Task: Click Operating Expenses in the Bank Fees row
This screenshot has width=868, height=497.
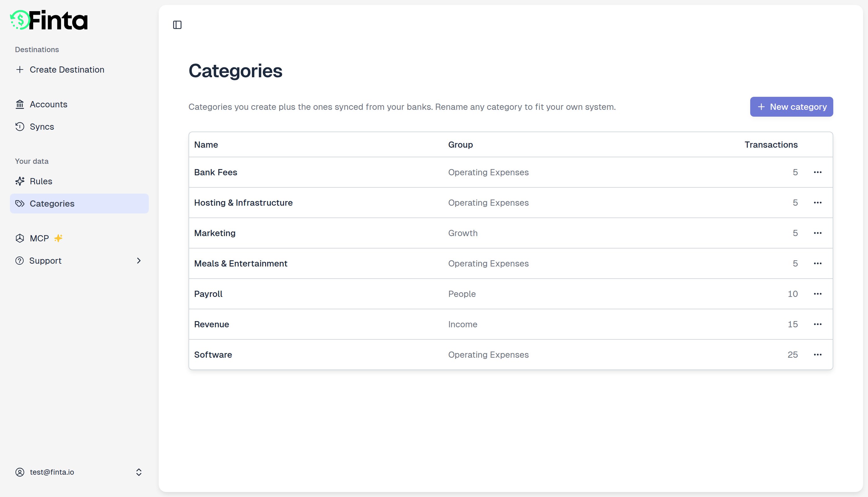Action: (488, 172)
